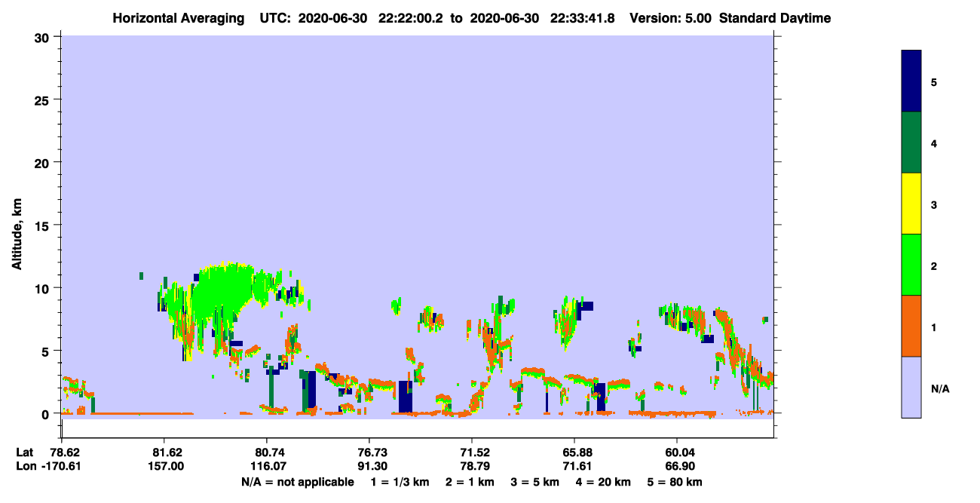This screenshot has width=980, height=503.
Task: Click the start time '22:22:00.2'
Action: tap(412, 18)
